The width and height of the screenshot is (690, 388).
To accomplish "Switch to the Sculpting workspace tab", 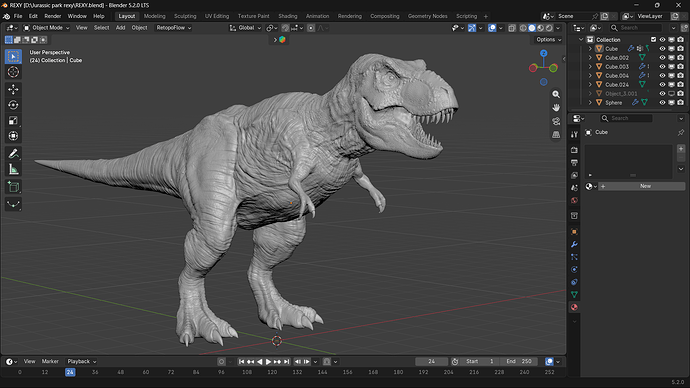I will (x=185, y=16).
